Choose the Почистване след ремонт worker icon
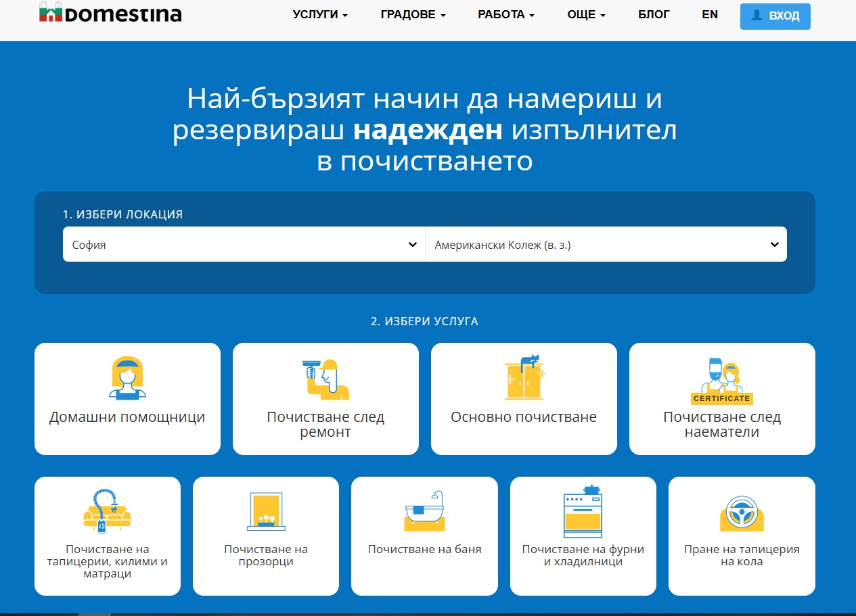856x616 pixels. pos(325,379)
